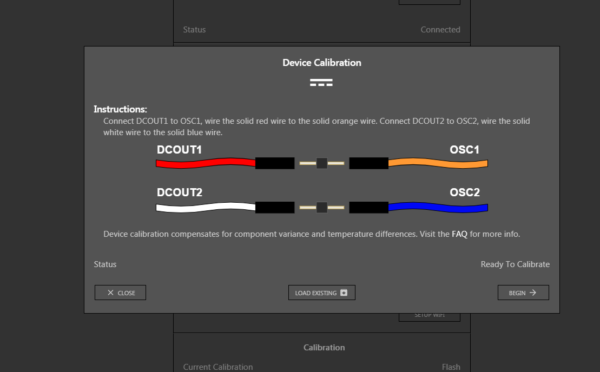Click the BEGIN button to start calibration
Screen dimensions: 600x372
(523, 293)
